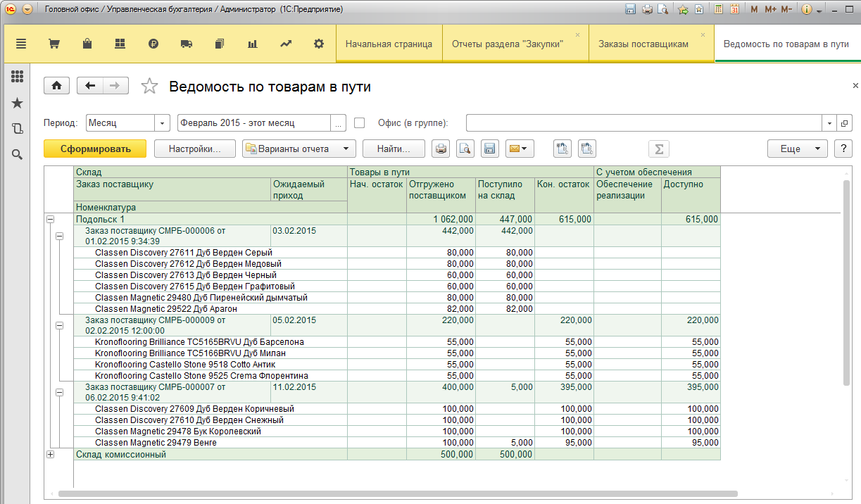Toggle the Офис (в группе) checkbox
The image size is (861, 504).
359,122
